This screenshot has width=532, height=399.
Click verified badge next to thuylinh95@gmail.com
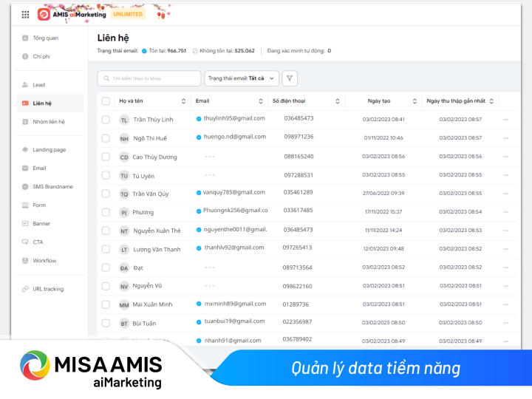199,119
